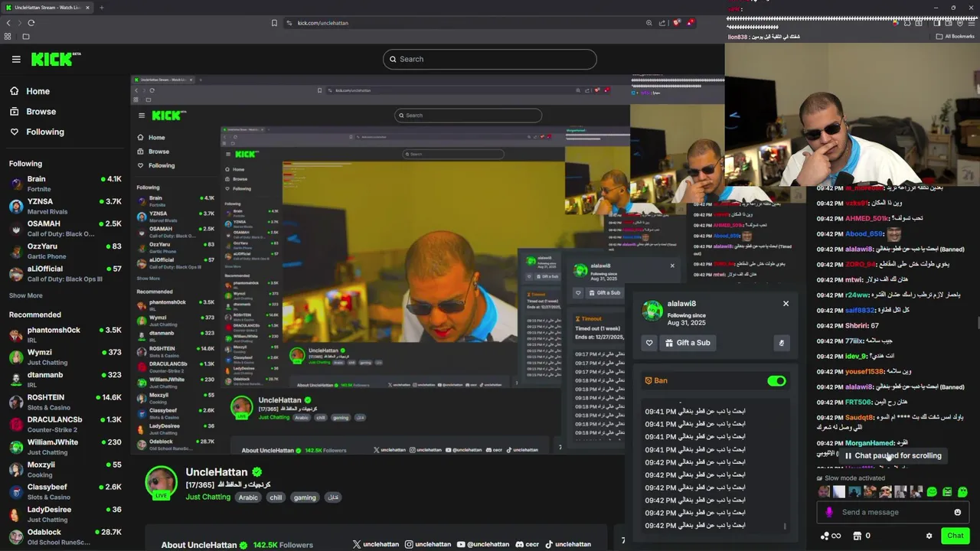980x551 pixels.
Task: Reload the page with the browser refresh button
Action: click(x=31, y=23)
